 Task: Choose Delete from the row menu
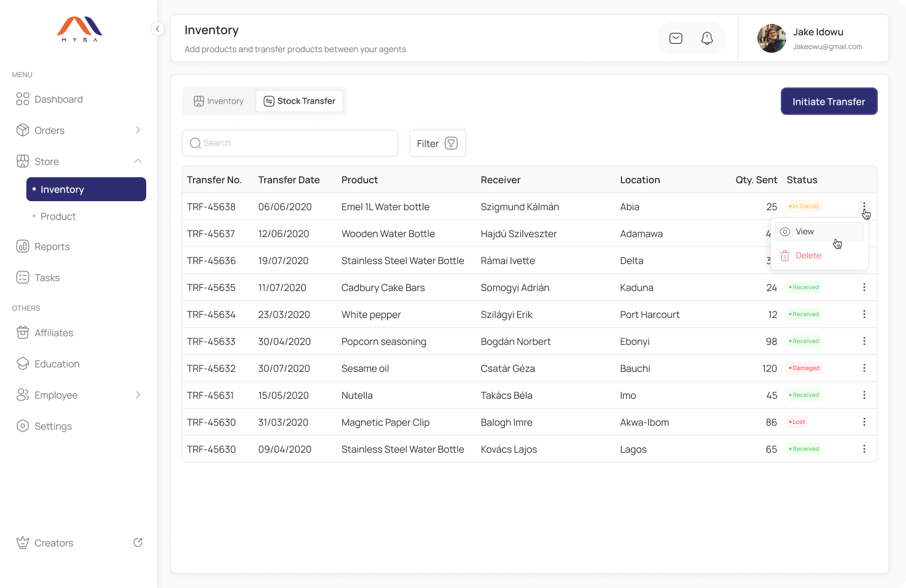coord(808,256)
